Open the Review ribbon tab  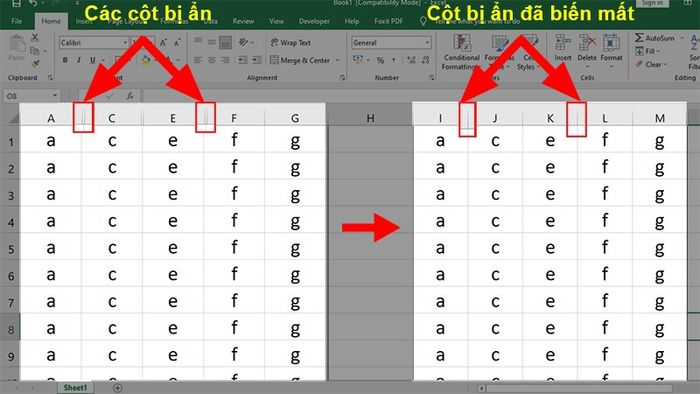coord(243,21)
